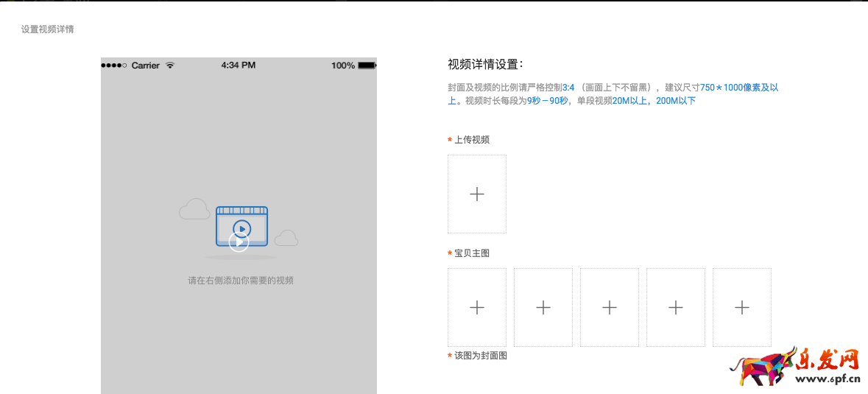The height and width of the screenshot is (394, 868).
Task: Click the third 宝贝主图 upload slot
Action: [x=609, y=307]
